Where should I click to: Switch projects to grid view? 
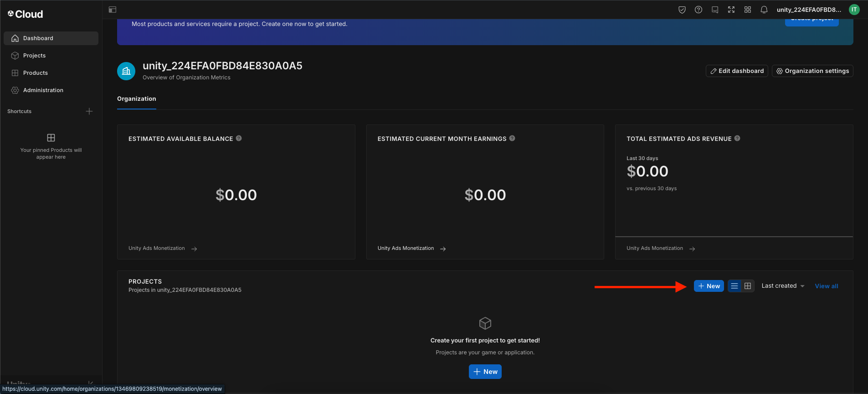tap(748, 286)
